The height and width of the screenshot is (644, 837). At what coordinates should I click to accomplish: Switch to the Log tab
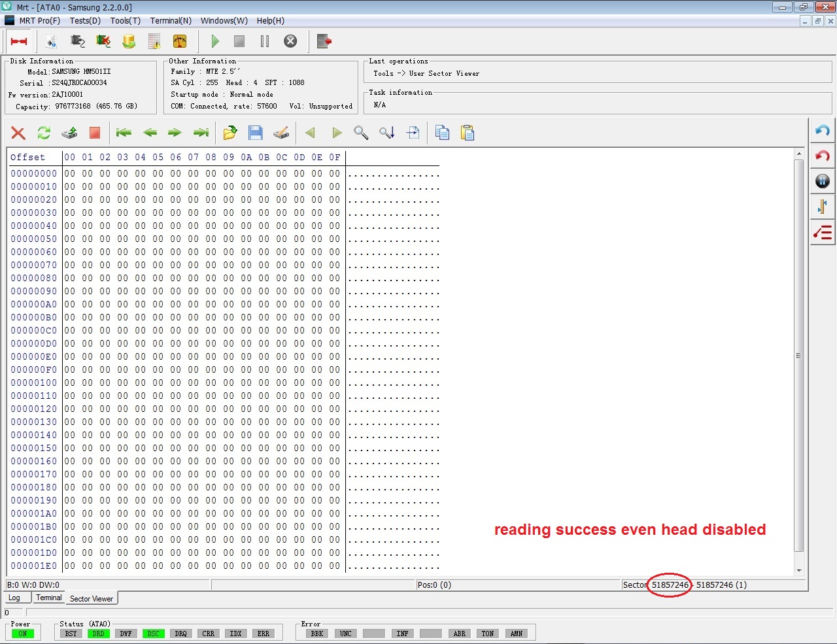click(x=14, y=598)
